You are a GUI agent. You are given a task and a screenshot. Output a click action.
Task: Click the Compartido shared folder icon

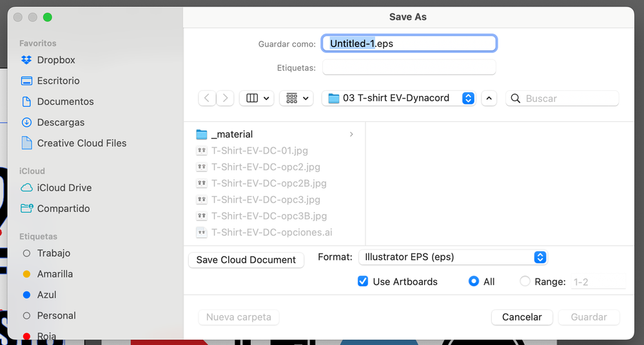coord(26,208)
